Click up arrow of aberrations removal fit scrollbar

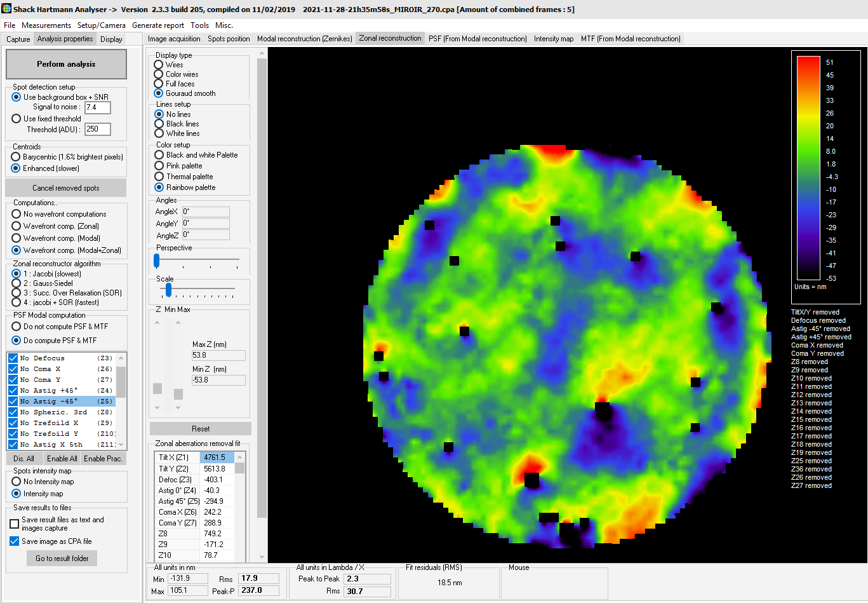click(239, 457)
